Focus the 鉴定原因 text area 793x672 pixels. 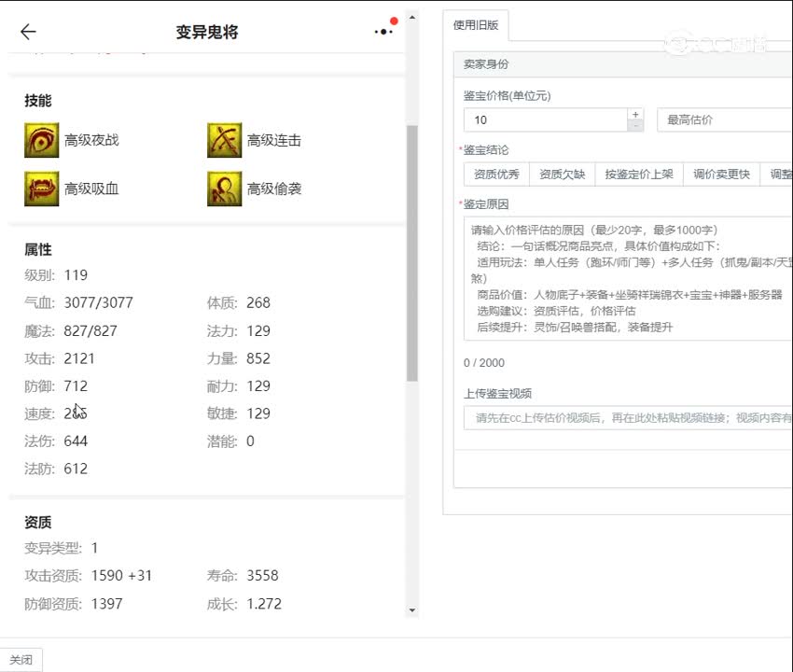coord(628,278)
